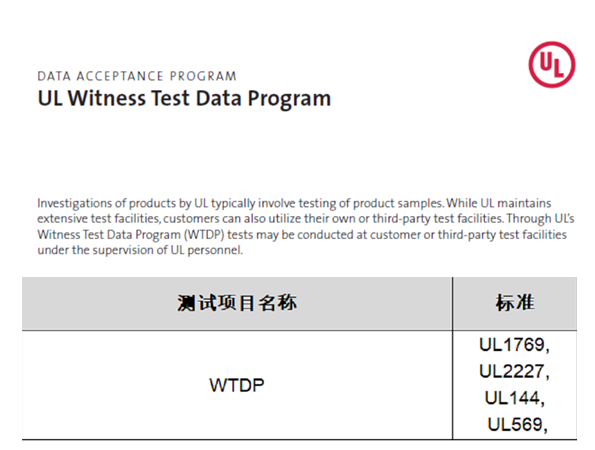
Task: Click the 'UL Witness Test Data Program' heading
Action: (184, 98)
